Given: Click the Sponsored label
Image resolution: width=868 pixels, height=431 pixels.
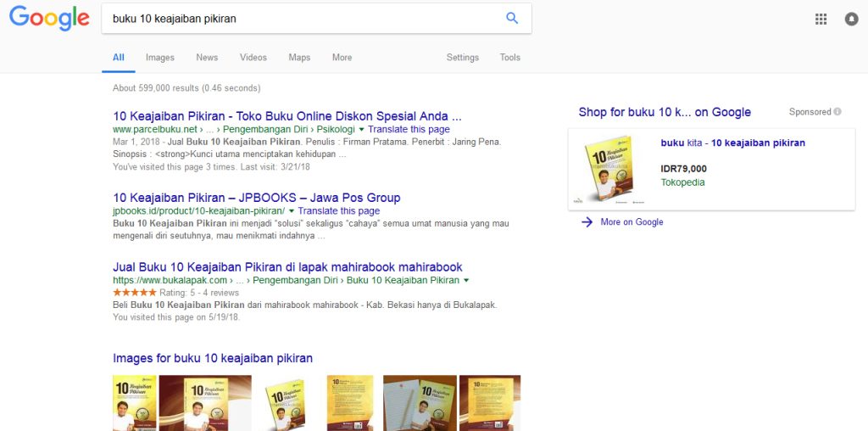Looking at the screenshot, I should click(x=810, y=112).
